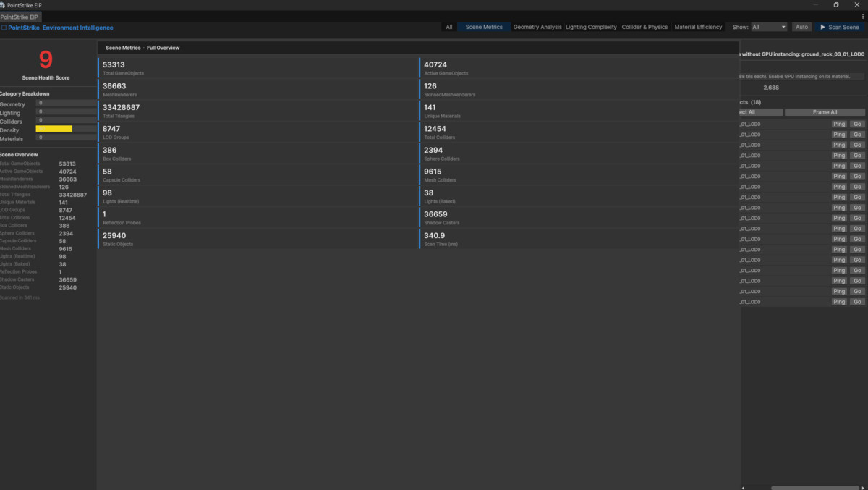Open the Show filter dropdown

click(768, 27)
